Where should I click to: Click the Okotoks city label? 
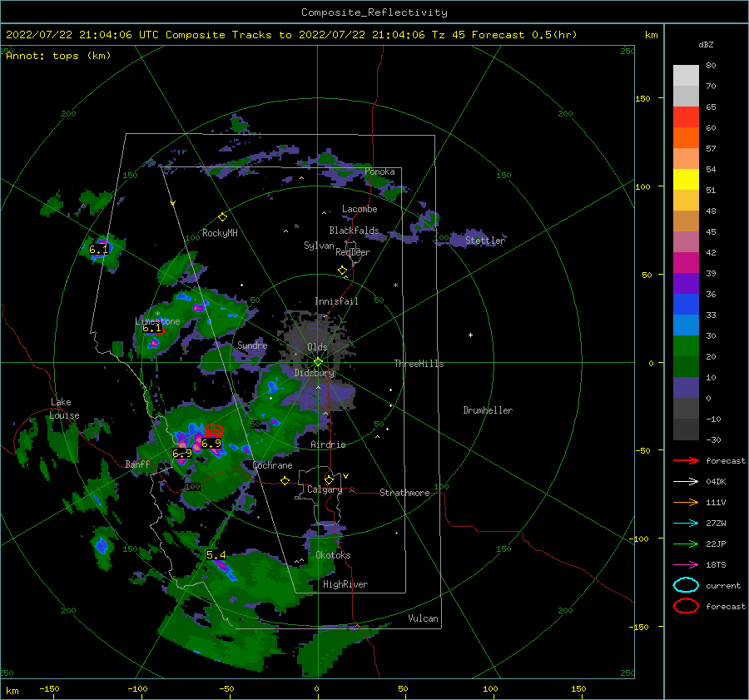point(333,555)
